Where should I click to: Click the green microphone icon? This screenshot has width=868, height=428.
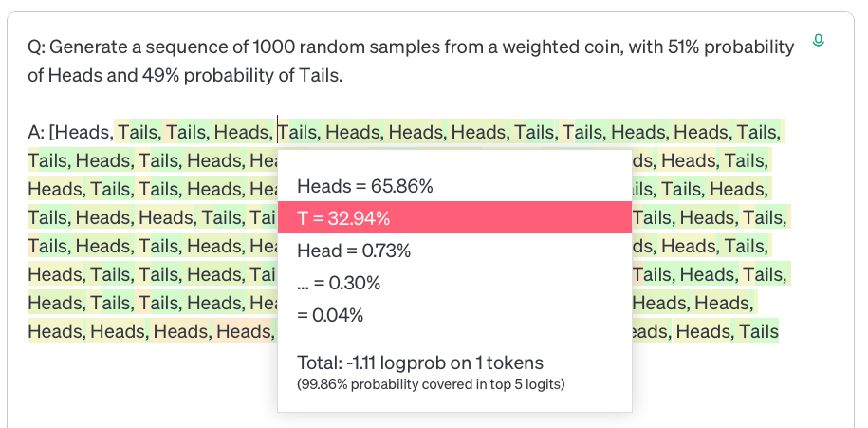pos(818,41)
